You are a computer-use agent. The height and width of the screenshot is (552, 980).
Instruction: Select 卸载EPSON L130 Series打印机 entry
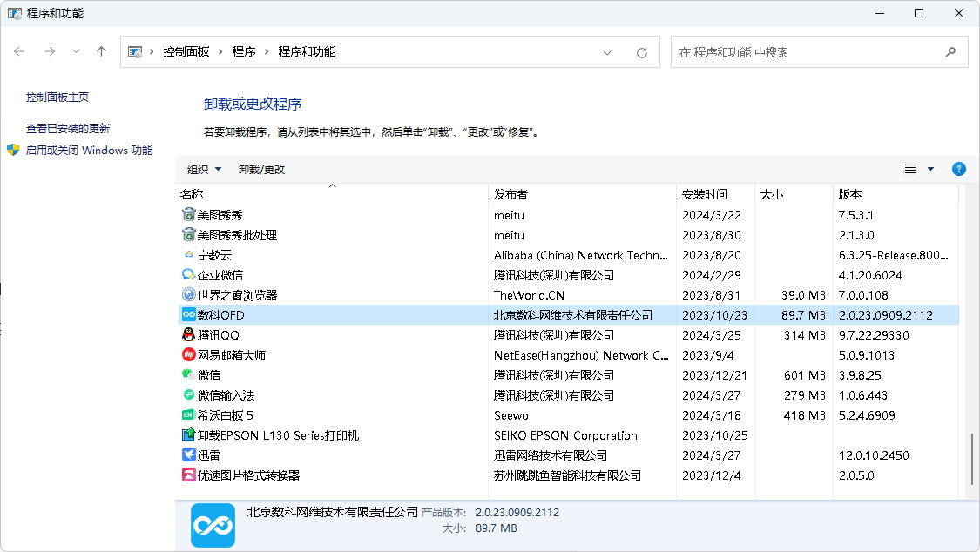278,435
